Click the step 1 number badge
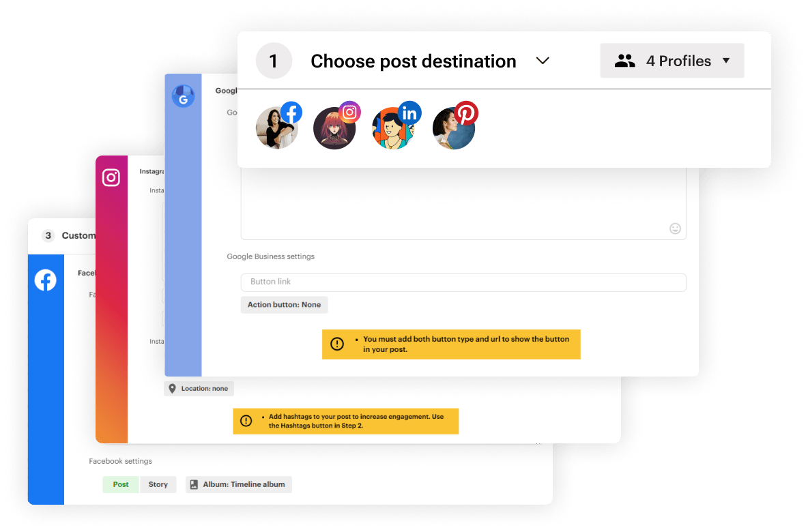The height and width of the screenshot is (532, 808). coord(274,61)
